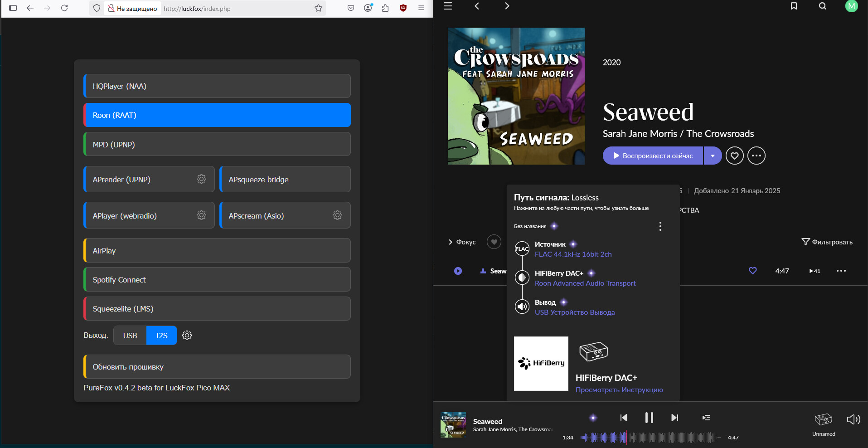Open Roon Advanced Audio Transport link
868x448 pixels.
click(585, 283)
